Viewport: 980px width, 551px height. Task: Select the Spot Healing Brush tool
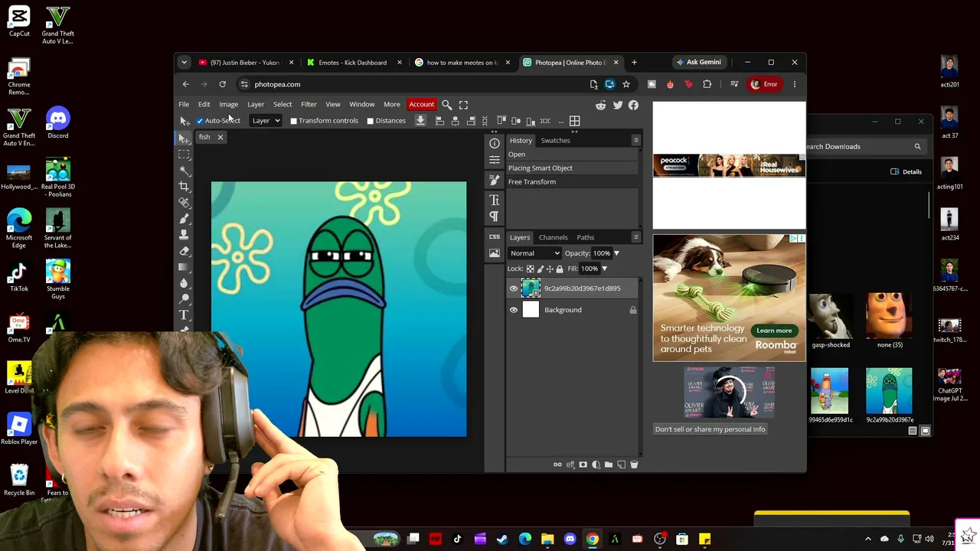(x=185, y=202)
